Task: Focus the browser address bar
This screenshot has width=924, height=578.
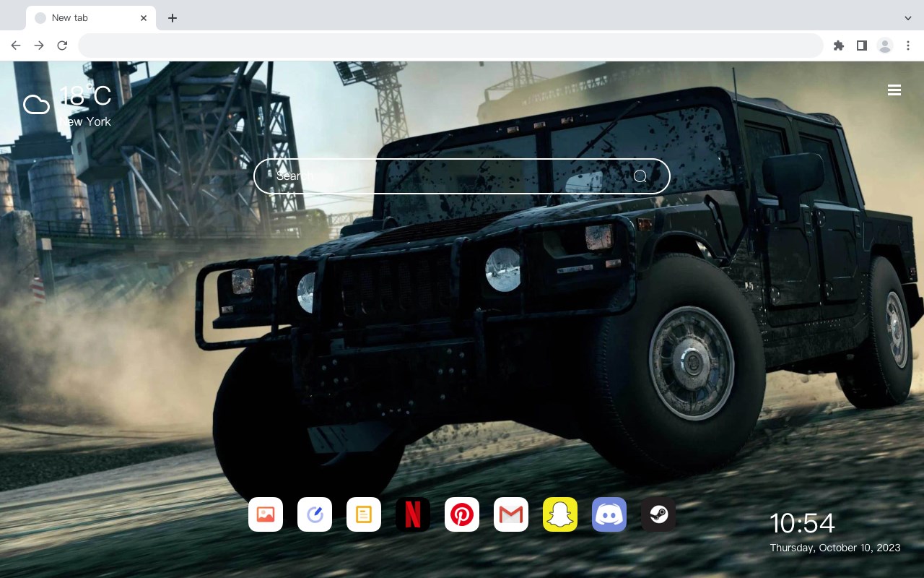Action: 450,46
